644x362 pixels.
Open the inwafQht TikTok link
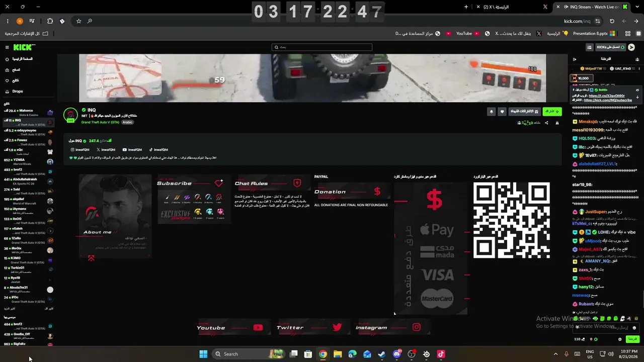(x=158, y=150)
